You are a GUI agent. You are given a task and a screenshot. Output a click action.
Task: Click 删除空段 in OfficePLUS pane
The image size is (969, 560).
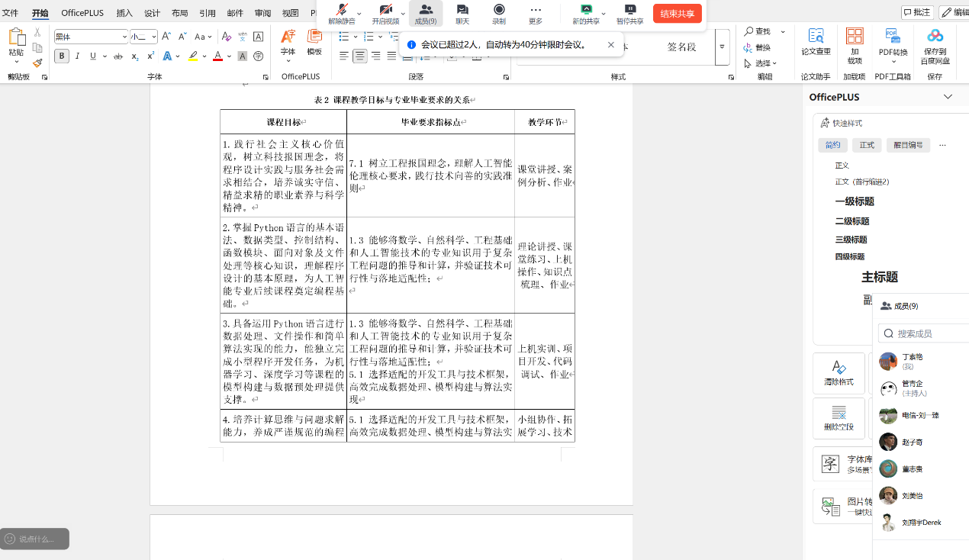click(x=839, y=417)
